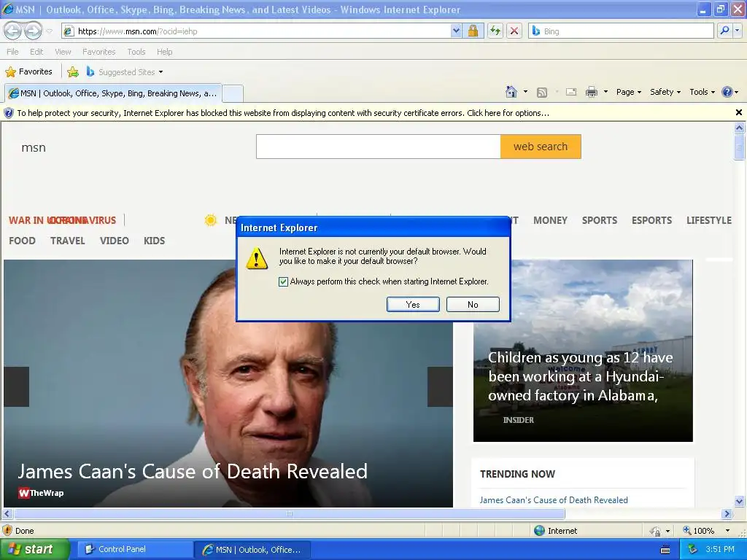Click the Home icon in command bar

pos(511,92)
